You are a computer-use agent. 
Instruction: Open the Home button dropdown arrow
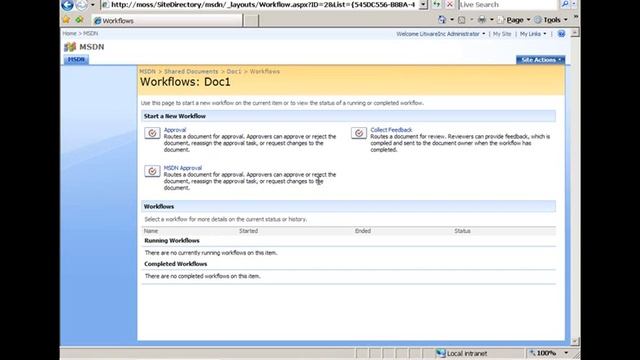click(452, 20)
